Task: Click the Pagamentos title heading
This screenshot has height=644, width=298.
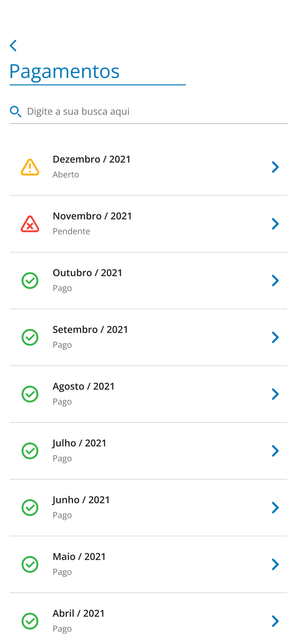Action: pyautogui.click(x=65, y=71)
